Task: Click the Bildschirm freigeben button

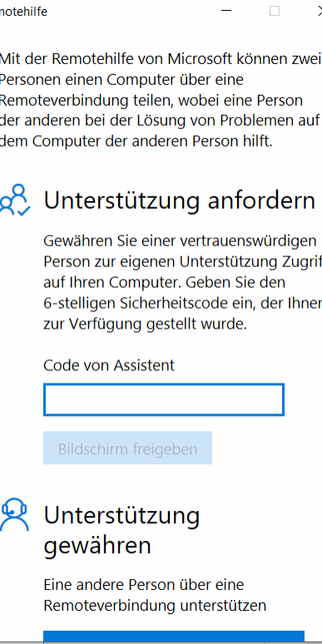Action: coord(128,448)
